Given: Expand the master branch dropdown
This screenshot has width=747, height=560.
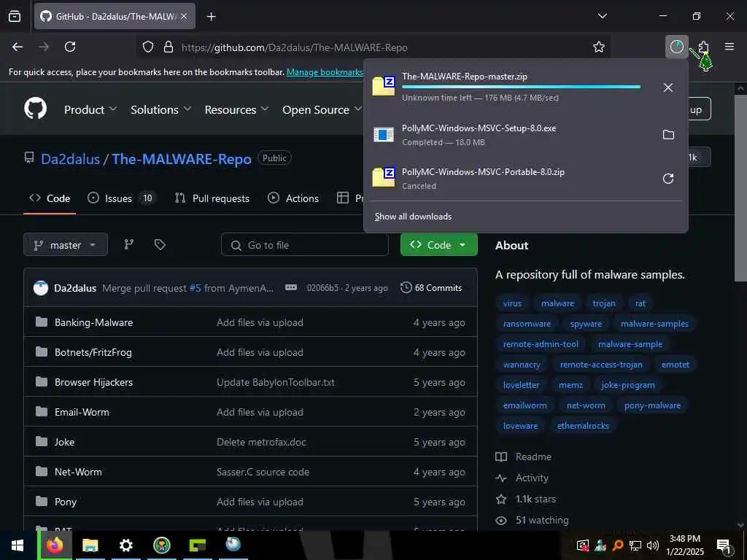Looking at the screenshot, I should pos(65,245).
